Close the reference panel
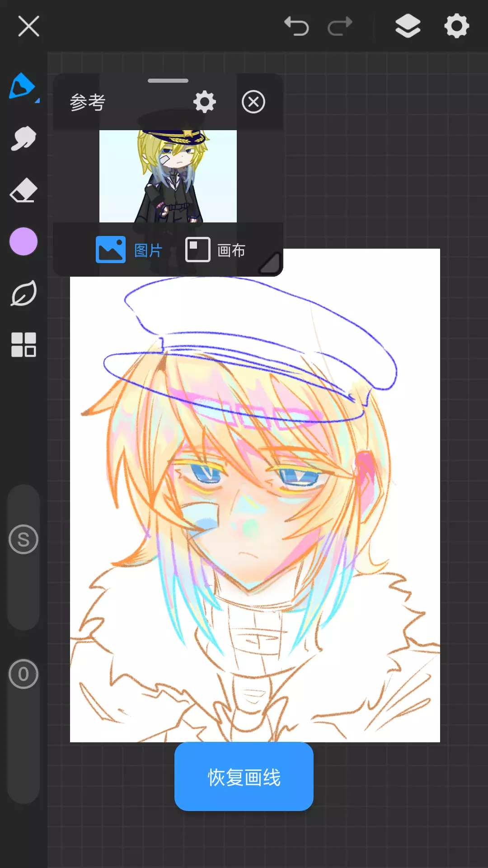The height and width of the screenshot is (868, 488). (x=253, y=102)
